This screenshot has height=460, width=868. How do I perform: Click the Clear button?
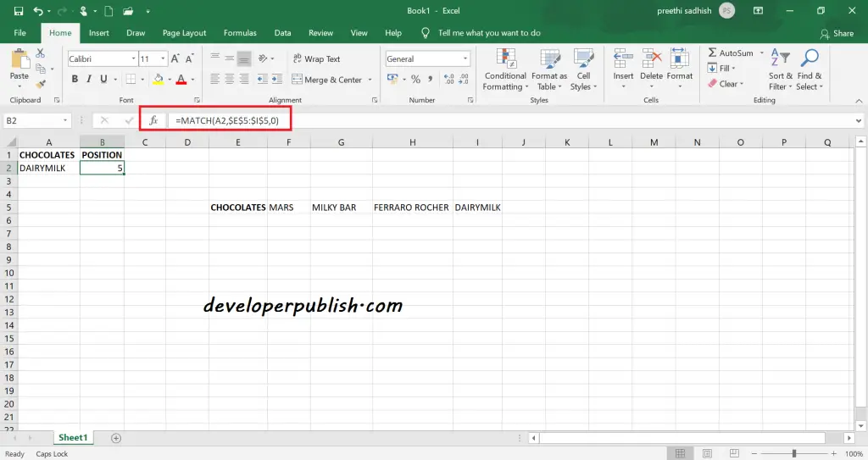coord(726,84)
